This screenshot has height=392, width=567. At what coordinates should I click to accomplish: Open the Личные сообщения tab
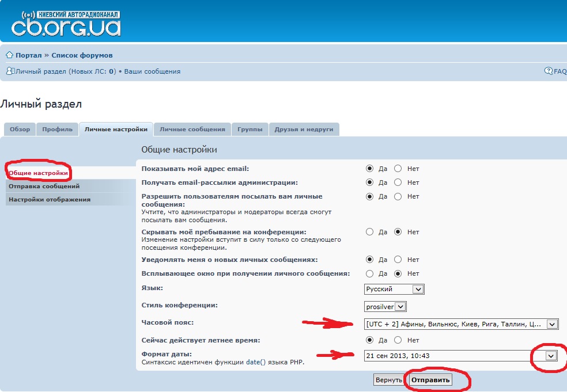[x=192, y=130]
